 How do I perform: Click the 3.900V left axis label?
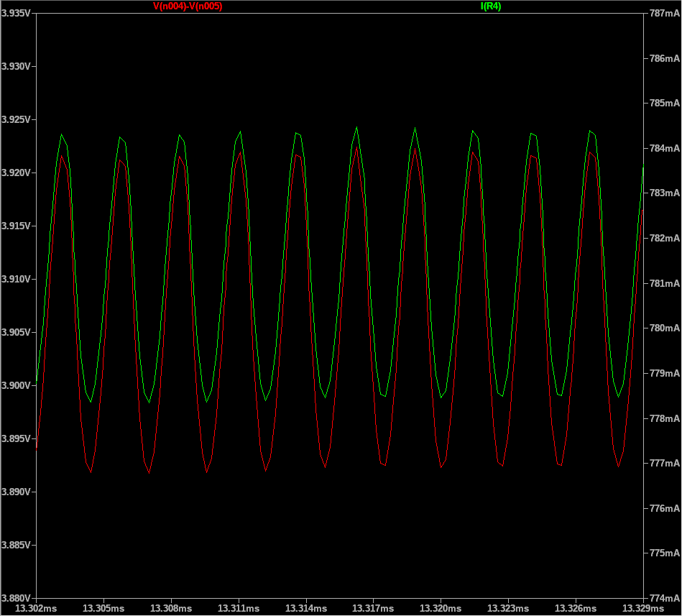pos(16,385)
